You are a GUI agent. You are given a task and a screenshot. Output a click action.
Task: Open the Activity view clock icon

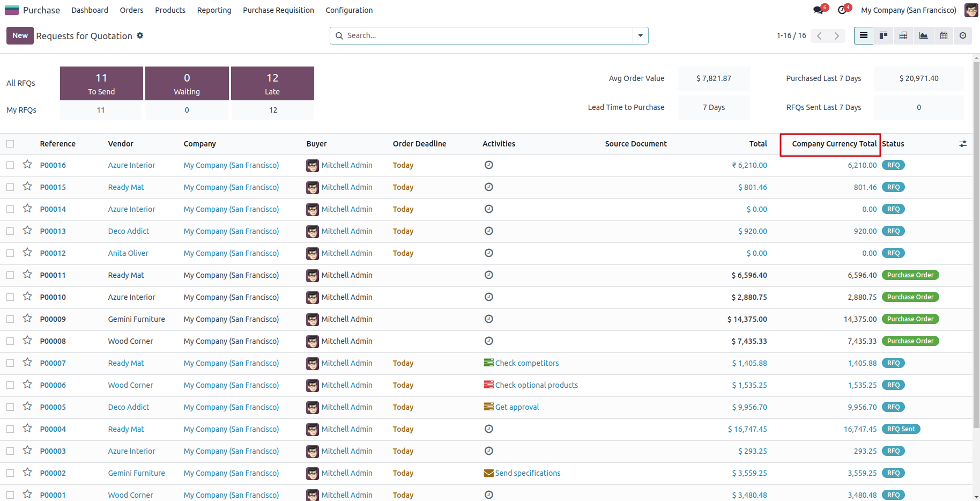click(x=963, y=35)
